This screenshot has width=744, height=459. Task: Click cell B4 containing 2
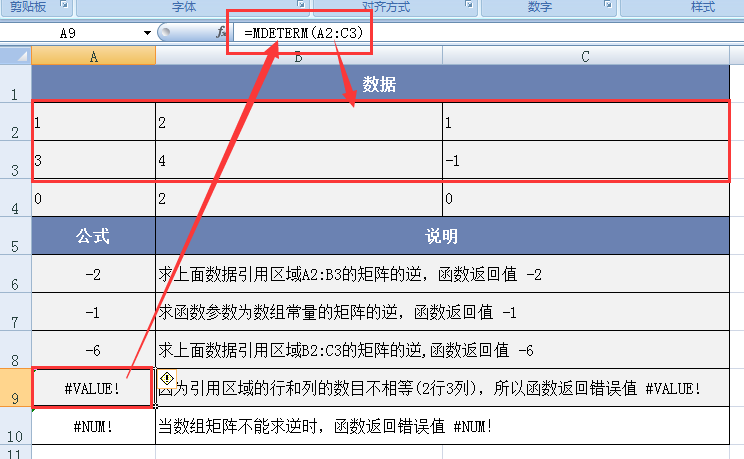(x=299, y=198)
